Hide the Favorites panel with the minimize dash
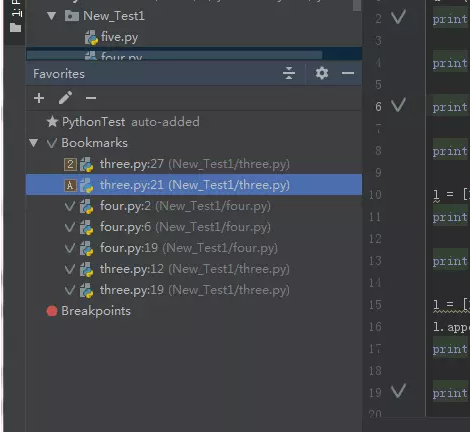 click(348, 73)
